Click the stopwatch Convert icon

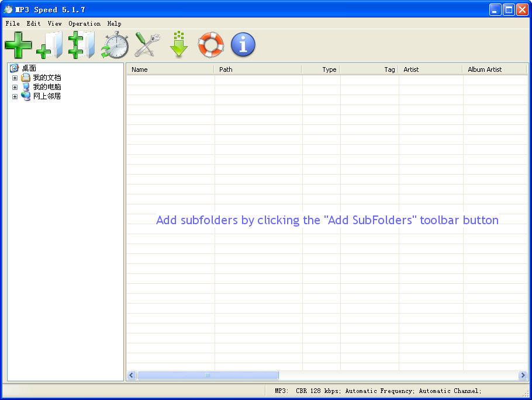tap(115, 45)
